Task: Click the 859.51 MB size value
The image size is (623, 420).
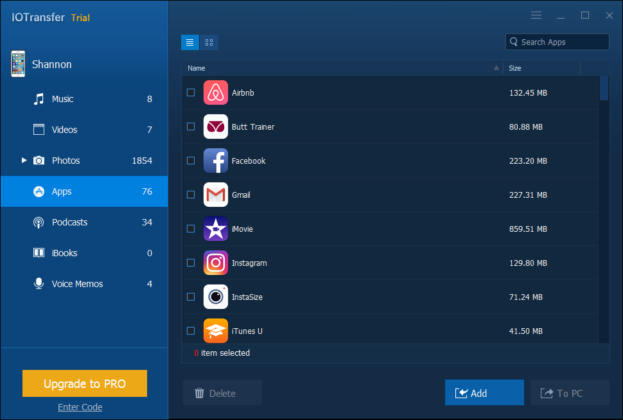Action: (528, 229)
